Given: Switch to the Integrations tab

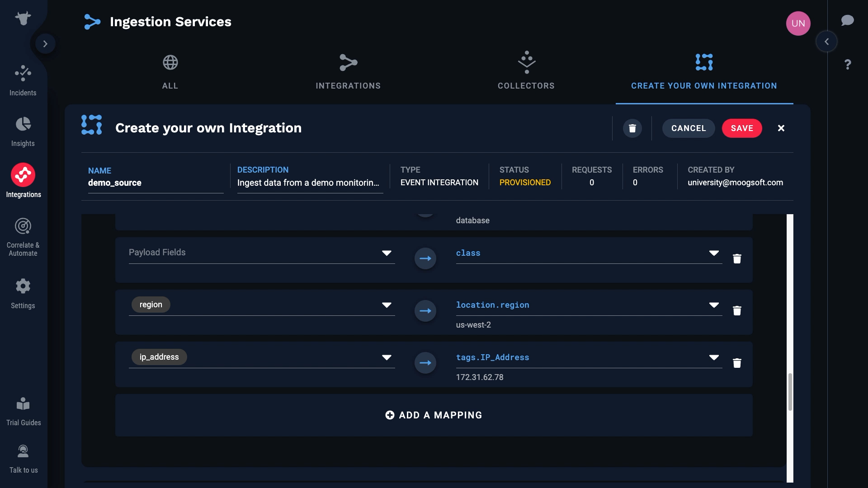Looking at the screenshot, I should [x=348, y=72].
